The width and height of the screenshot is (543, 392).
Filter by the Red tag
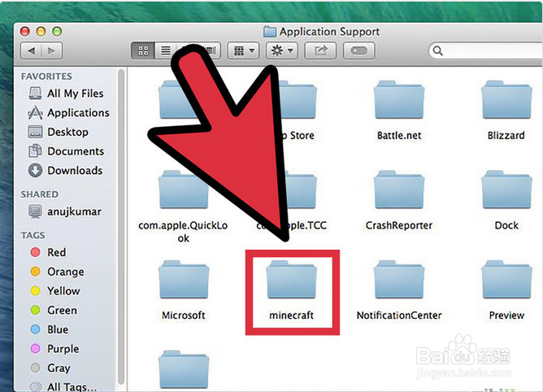(x=48, y=252)
